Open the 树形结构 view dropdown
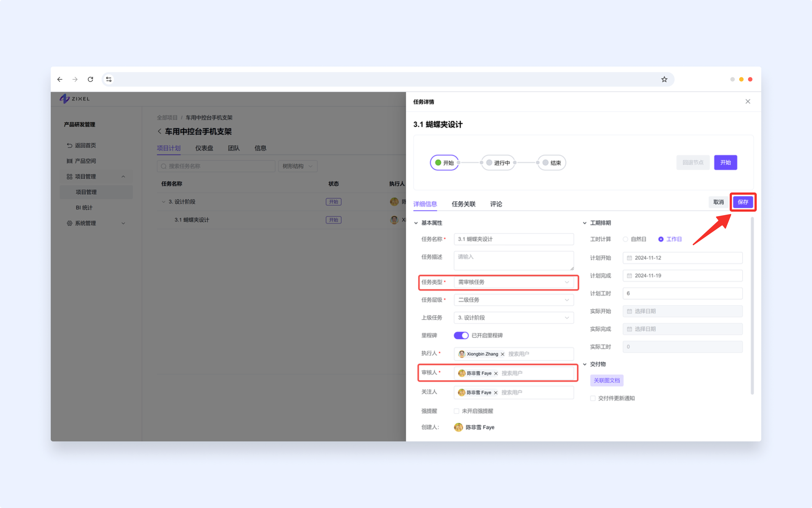This screenshot has width=812, height=508. coord(298,166)
